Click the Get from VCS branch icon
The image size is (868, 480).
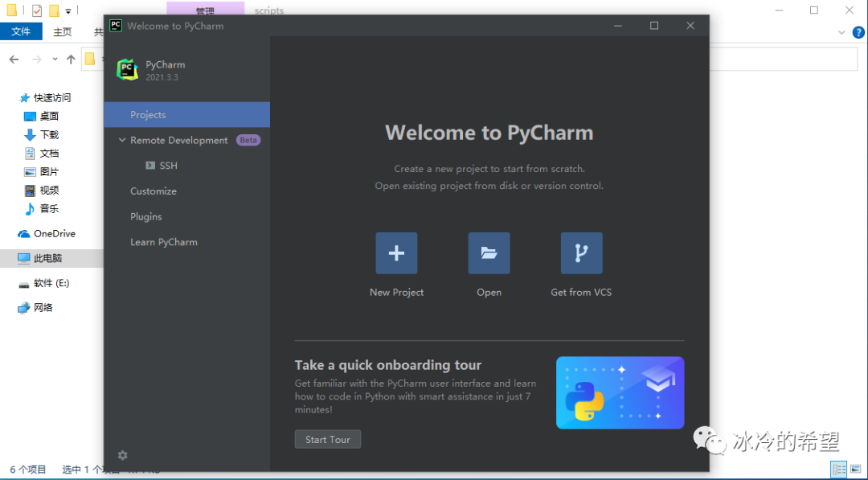581,253
